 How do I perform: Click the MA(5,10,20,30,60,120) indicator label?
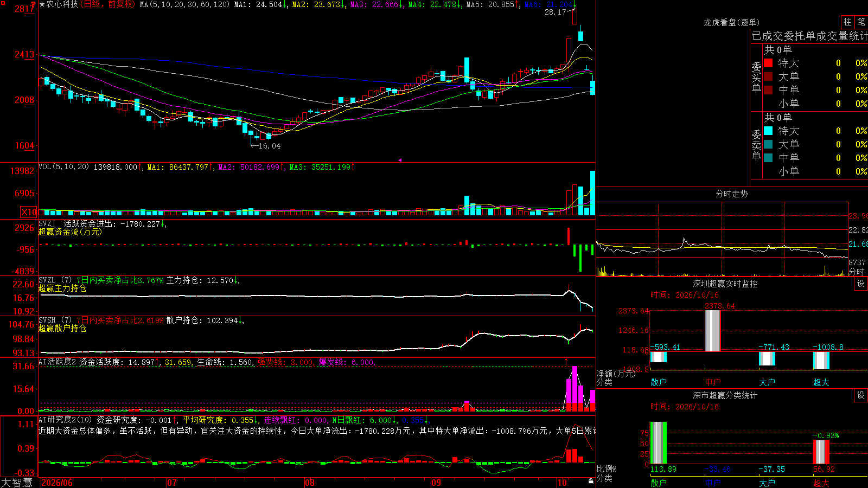(184, 4)
